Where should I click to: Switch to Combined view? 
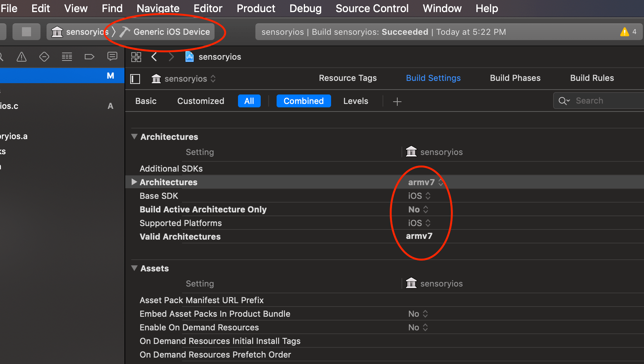point(303,101)
